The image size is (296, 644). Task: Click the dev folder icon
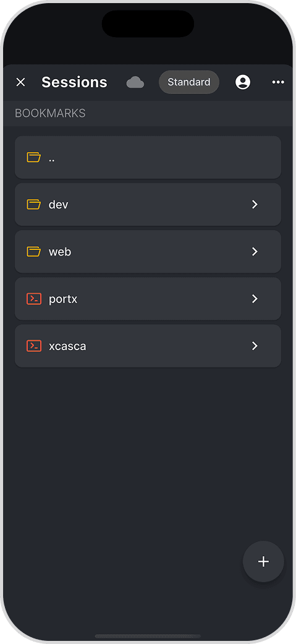point(33,204)
